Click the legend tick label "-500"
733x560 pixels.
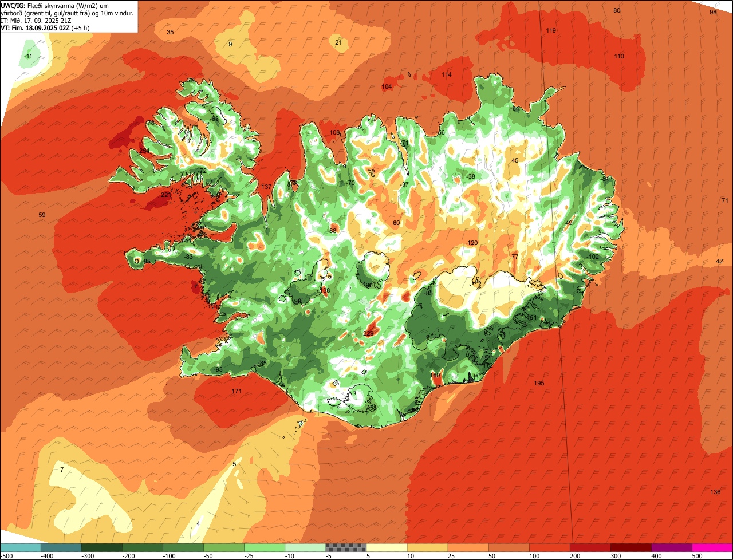(7, 556)
